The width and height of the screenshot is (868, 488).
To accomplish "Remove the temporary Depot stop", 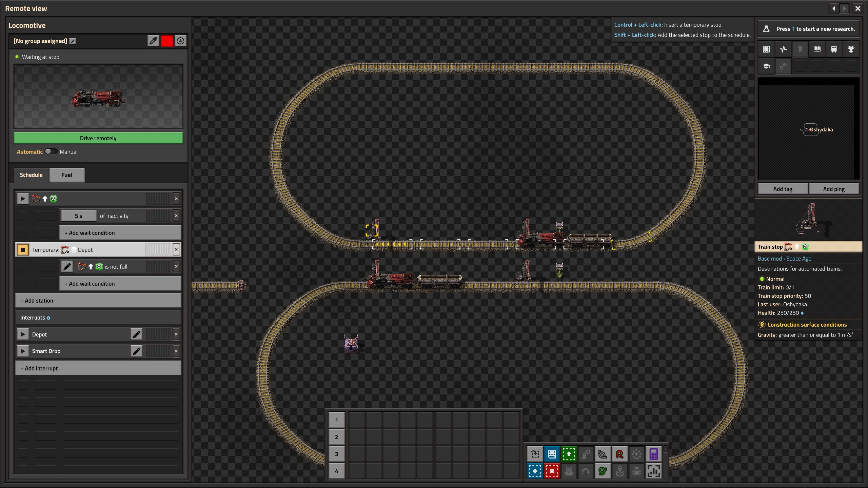I will click(176, 250).
